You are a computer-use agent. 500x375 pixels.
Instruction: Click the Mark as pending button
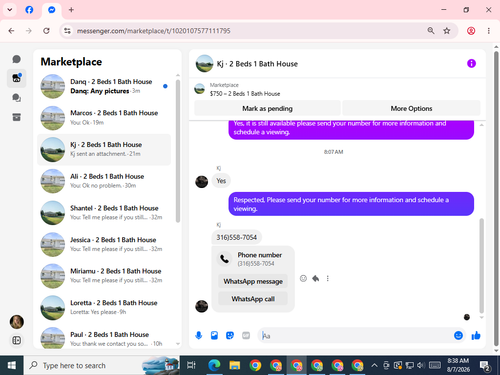[267, 108]
